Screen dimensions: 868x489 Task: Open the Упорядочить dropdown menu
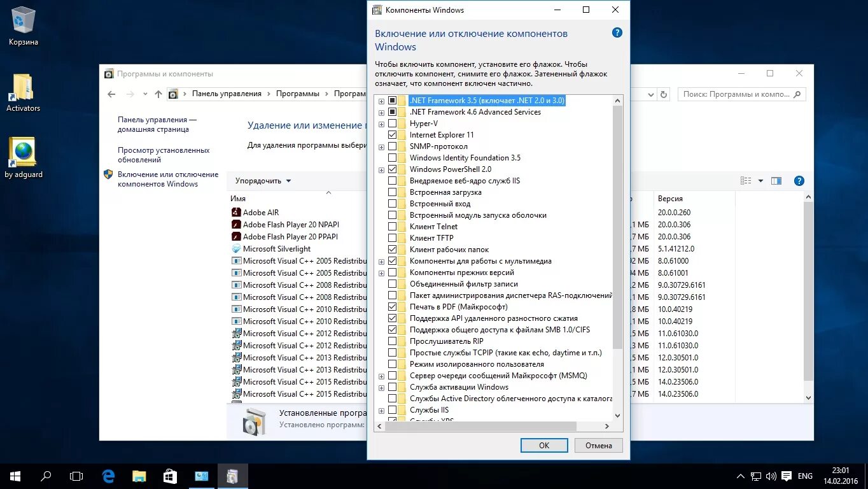(x=263, y=181)
